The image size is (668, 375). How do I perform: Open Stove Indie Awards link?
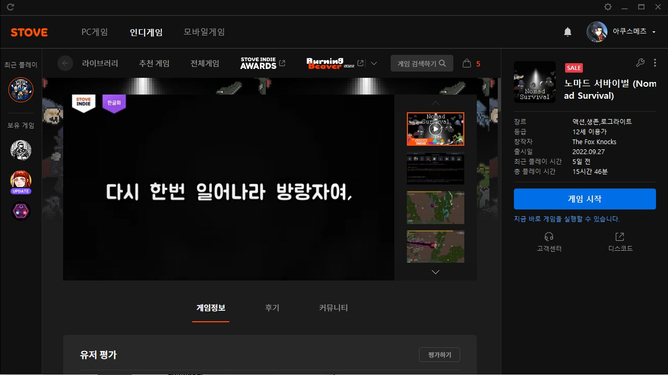(x=262, y=63)
